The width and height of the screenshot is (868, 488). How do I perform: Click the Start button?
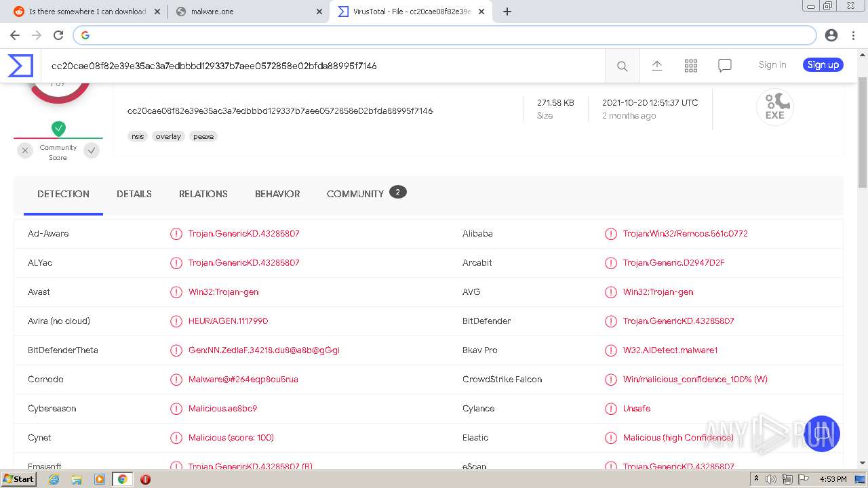point(19,479)
